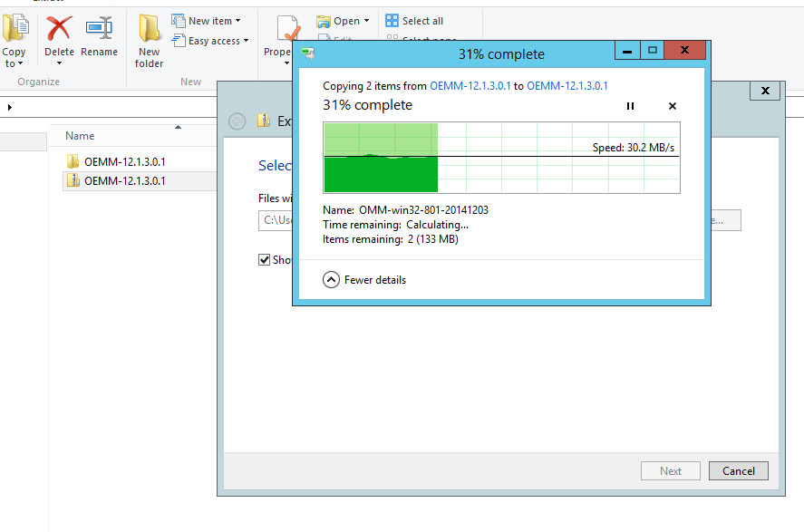Viewport: 804px width, 532px height.
Task: Click the Speed: 30.2 MB/s label
Action: pyautogui.click(x=634, y=148)
